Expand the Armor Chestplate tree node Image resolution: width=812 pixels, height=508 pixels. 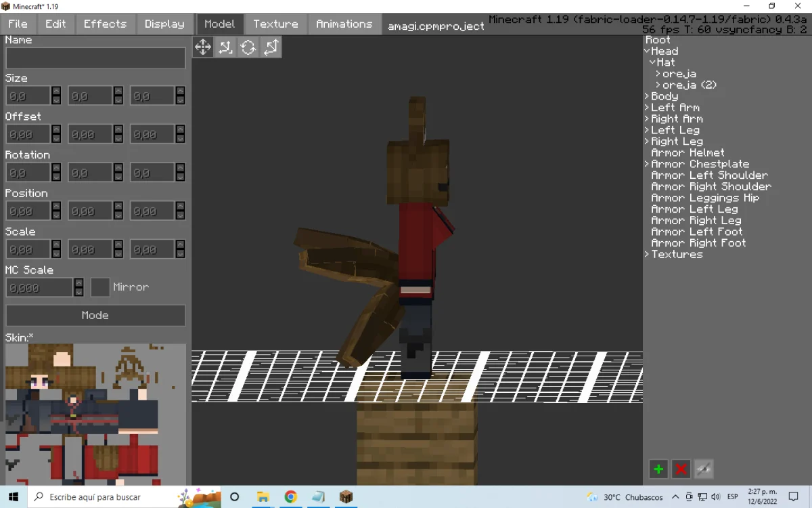(x=647, y=164)
